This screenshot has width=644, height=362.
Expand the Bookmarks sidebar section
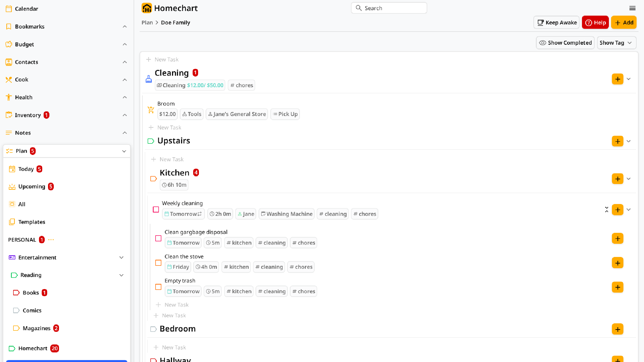pyautogui.click(x=125, y=27)
